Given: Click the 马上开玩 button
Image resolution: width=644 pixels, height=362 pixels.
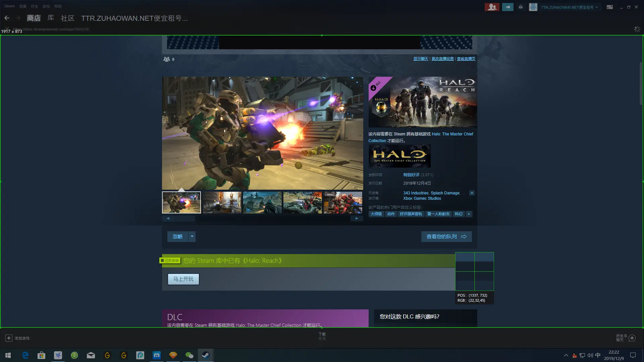Looking at the screenshot, I should tap(183, 279).
